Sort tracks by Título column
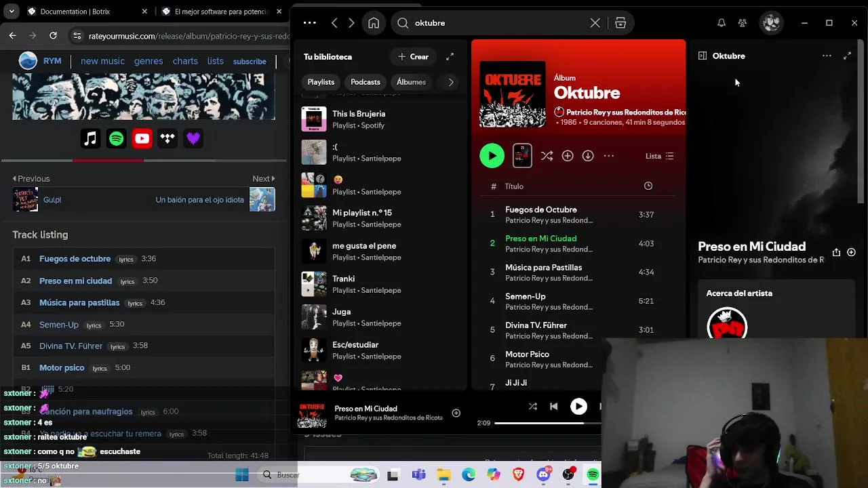This screenshot has height=488, width=868. click(514, 186)
